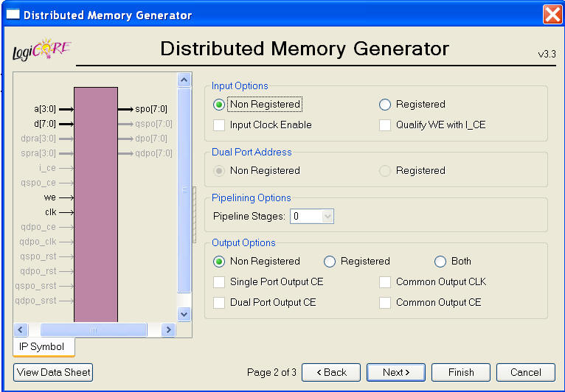
Task: Click the d[7:0] input port label
Action: (x=45, y=124)
